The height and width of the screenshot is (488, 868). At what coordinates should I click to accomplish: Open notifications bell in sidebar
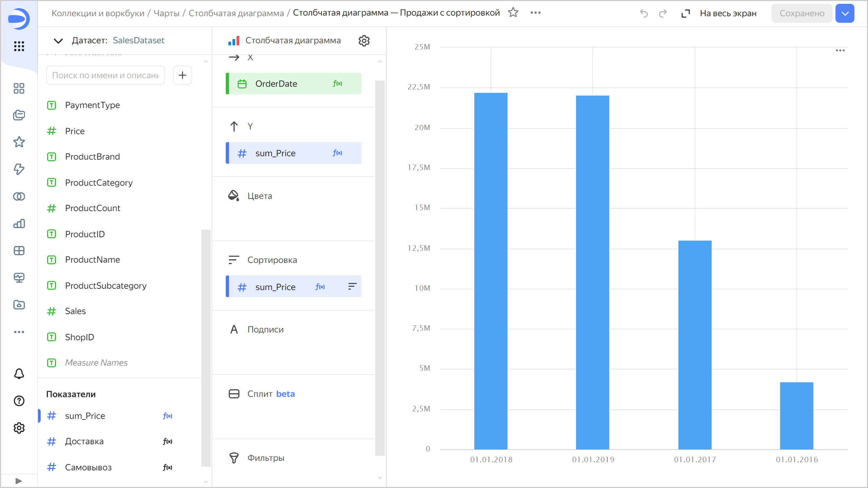pos(19,374)
